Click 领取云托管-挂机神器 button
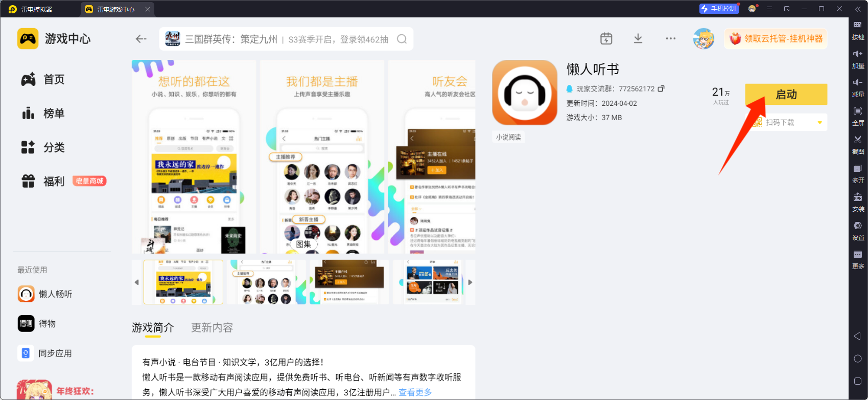The width and height of the screenshot is (868, 400). (776, 38)
